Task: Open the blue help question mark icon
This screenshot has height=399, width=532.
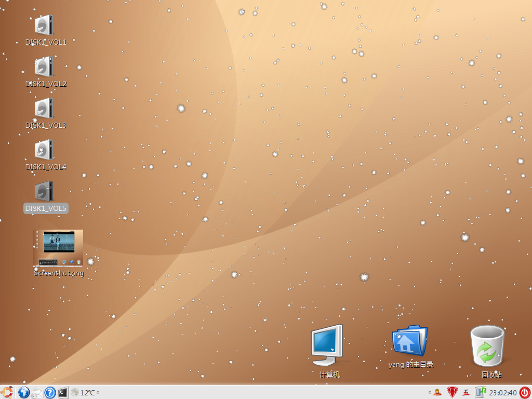Action: coord(50,393)
